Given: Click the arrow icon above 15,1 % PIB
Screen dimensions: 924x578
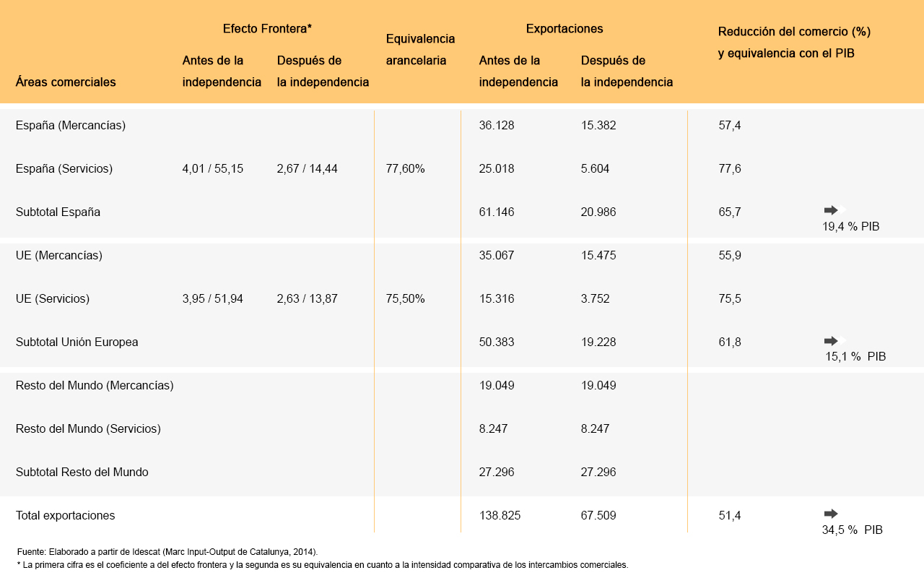Looking at the screenshot, I should click(831, 340).
